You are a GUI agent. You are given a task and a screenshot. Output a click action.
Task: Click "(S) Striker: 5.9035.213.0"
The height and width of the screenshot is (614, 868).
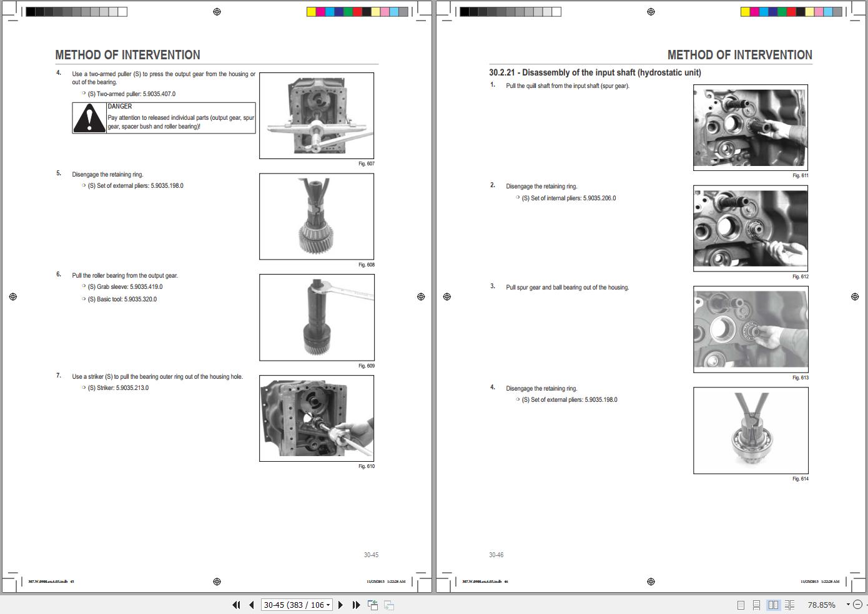pos(118,388)
